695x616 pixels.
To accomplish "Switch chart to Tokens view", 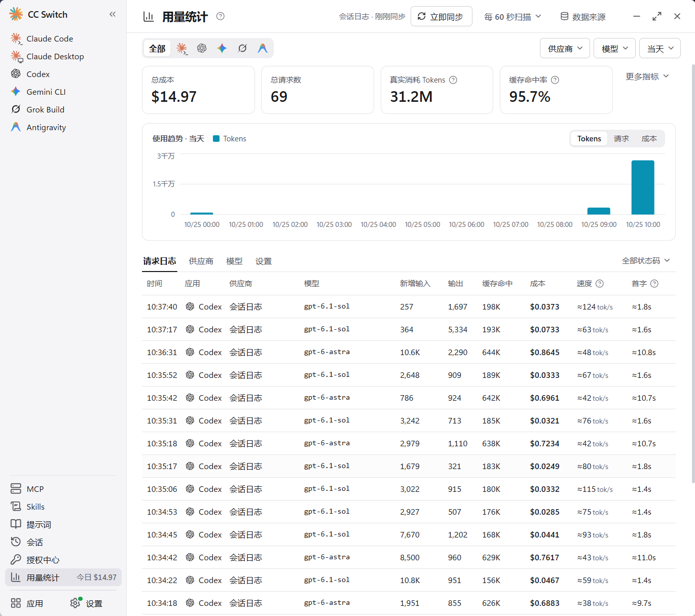I will [x=589, y=139].
